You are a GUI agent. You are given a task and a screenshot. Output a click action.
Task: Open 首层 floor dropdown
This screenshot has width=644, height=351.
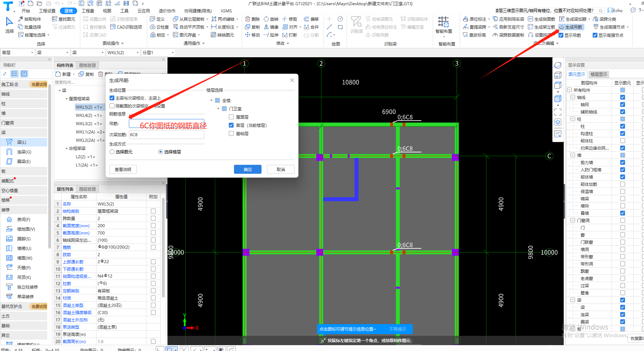(18, 52)
